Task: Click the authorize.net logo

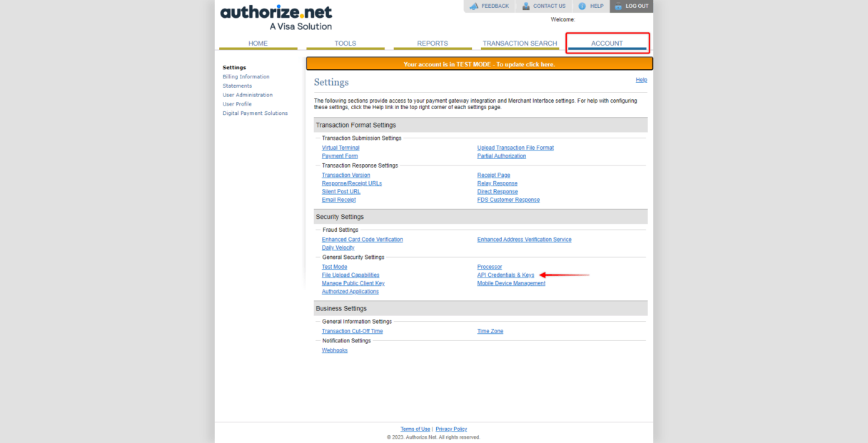Action: (x=276, y=18)
